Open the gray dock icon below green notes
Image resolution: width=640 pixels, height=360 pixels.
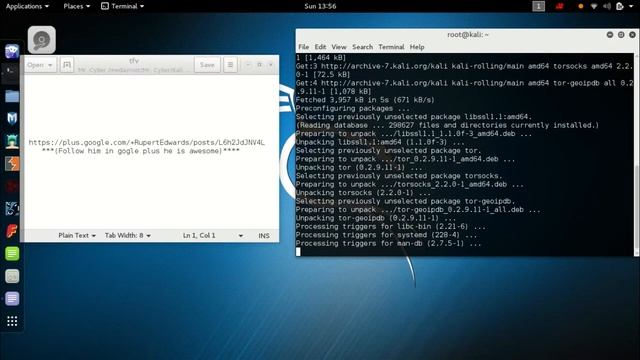coord(12,276)
